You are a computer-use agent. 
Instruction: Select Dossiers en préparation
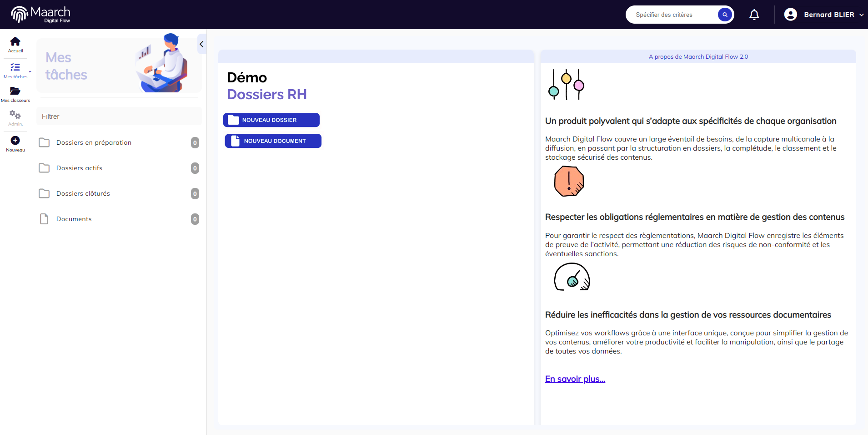[94, 142]
